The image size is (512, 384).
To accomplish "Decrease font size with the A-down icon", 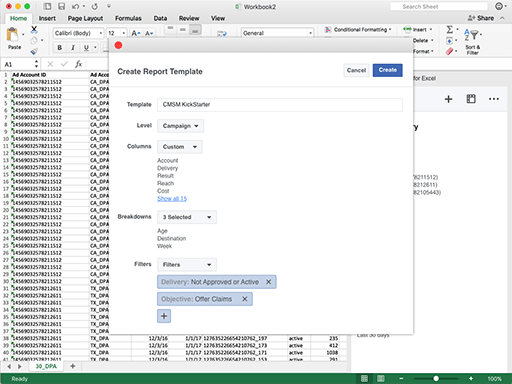I will tap(149, 33).
